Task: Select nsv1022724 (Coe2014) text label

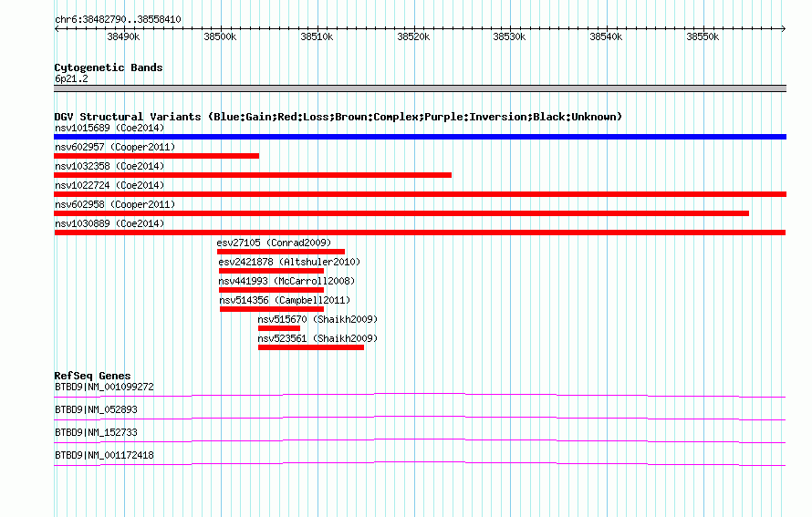Action: pos(109,185)
